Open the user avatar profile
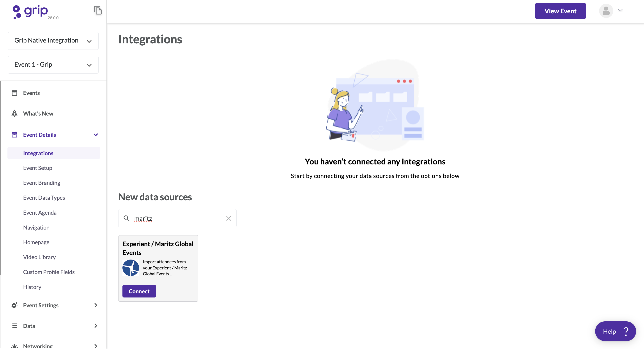The image size is (644, 349). 606,11
